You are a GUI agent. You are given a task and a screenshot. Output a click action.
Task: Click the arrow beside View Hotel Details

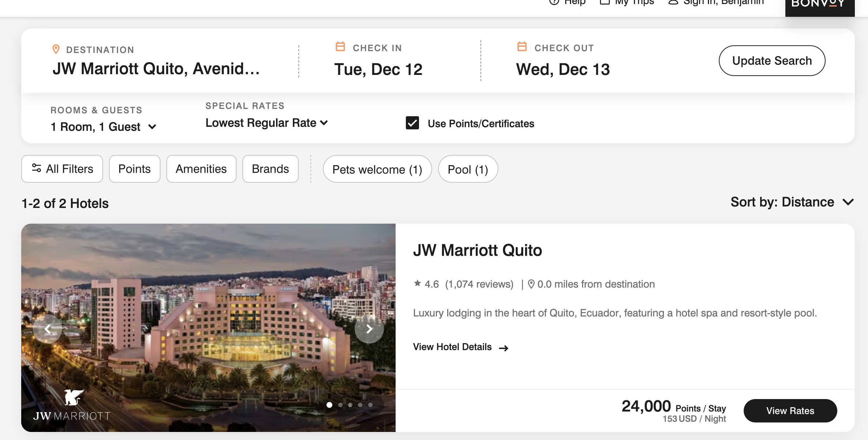coord(504,348)
